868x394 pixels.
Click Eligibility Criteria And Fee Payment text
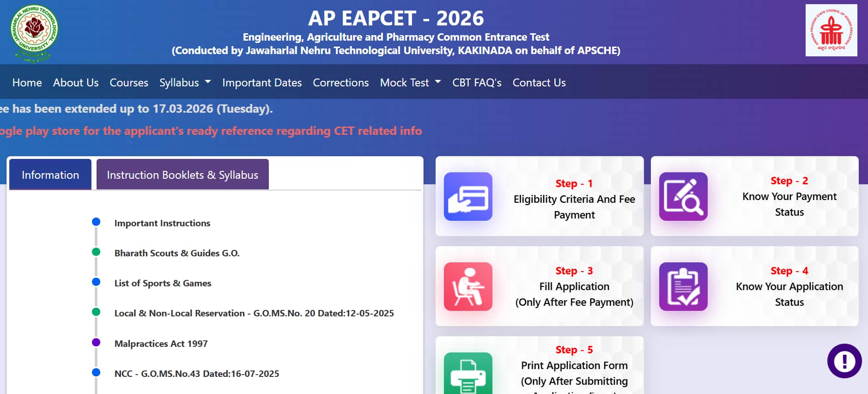click(x=574, y=207)
